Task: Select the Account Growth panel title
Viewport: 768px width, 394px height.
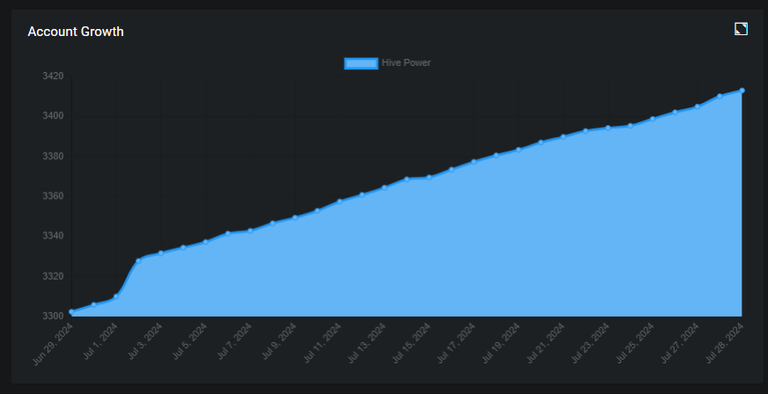Action: pos(75,31)
